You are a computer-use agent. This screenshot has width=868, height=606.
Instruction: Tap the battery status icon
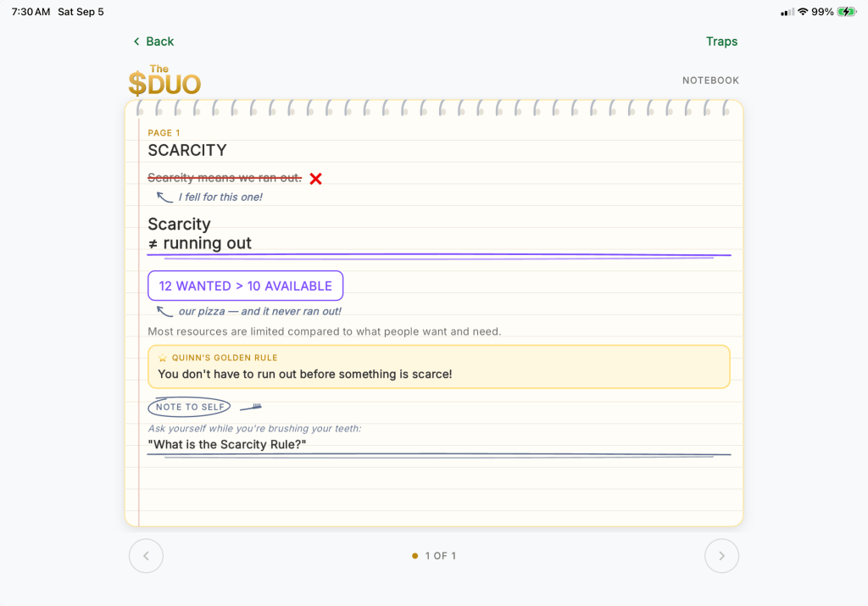point(847,12)
